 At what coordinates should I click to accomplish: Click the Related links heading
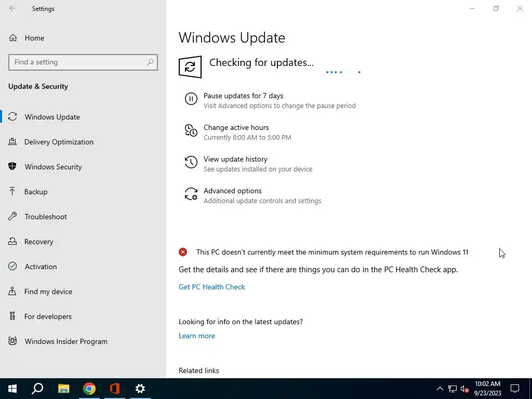point(199,370)
